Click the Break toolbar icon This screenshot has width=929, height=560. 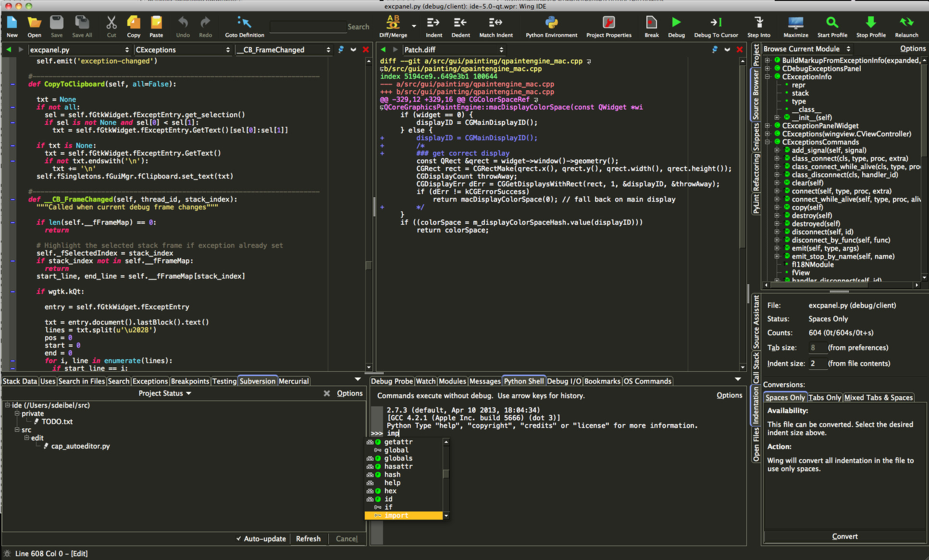(651, 23)
